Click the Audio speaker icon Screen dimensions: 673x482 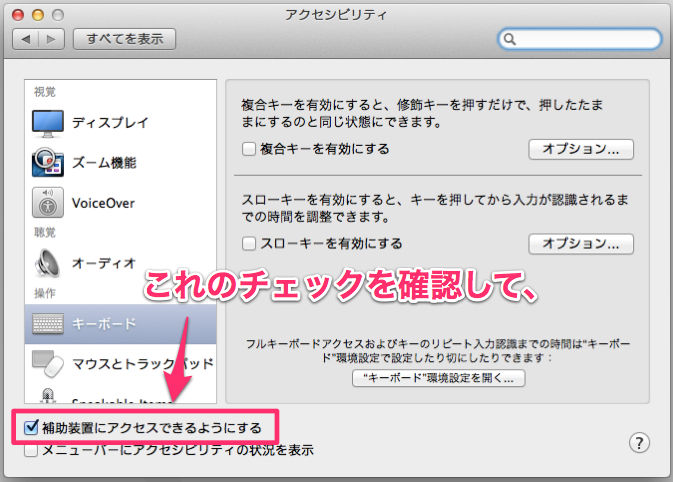48,263
